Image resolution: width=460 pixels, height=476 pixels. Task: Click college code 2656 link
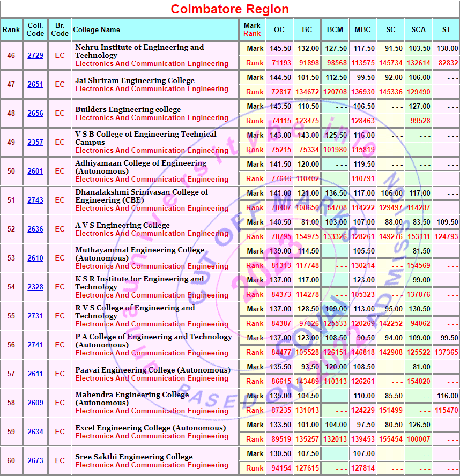[x=35, y=113]
